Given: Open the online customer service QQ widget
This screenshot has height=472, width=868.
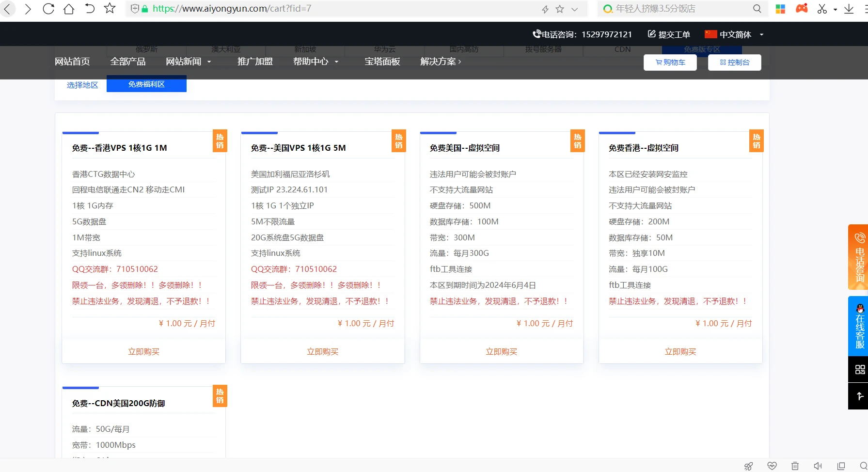Looking at the screenshot, I should pyautogui.click(x=859, y=326).
